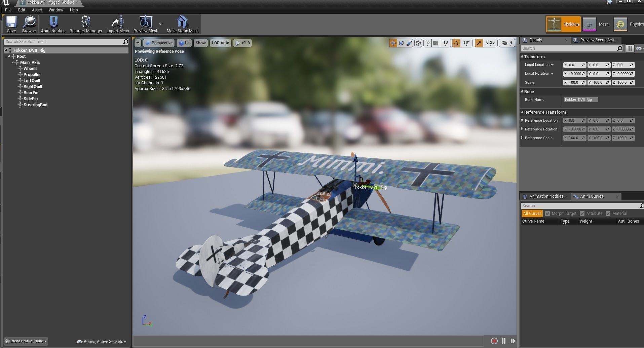The height and width of the screenshot is (348, 644).
Task: Select the Propeller bone
Action: coord(32,75)
